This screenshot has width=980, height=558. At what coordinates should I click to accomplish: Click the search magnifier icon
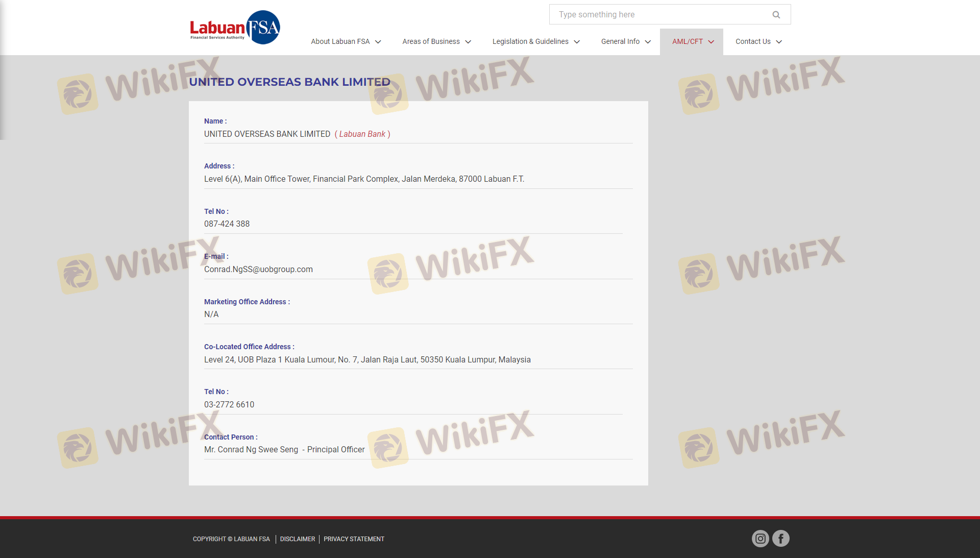[x=776, y=15]
